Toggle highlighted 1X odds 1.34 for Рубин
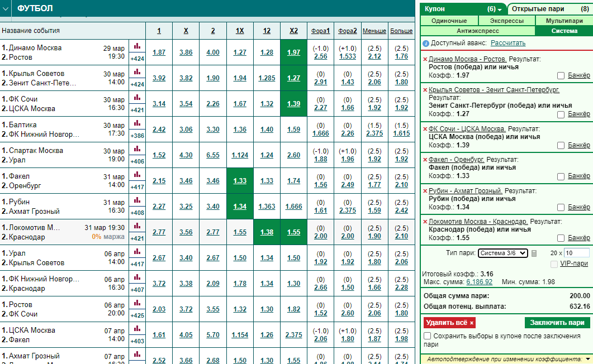This screenshot has height=364, width=593. (x=240, y=206)
